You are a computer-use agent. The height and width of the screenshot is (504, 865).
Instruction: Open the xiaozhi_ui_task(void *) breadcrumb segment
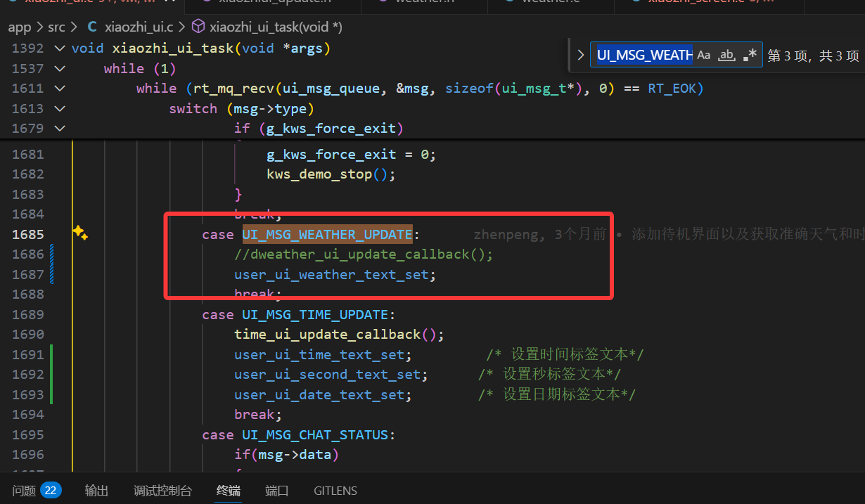276,27
